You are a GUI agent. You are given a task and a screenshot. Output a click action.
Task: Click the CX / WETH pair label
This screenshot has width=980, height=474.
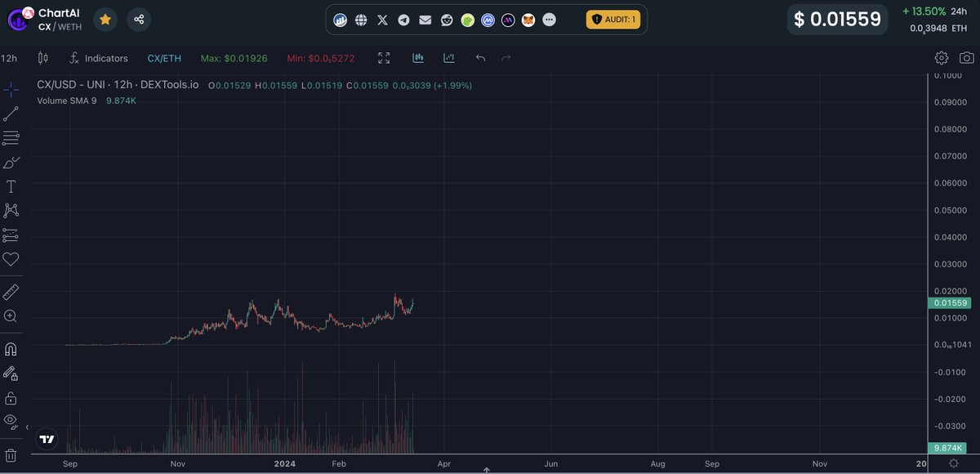coord(60,27)
